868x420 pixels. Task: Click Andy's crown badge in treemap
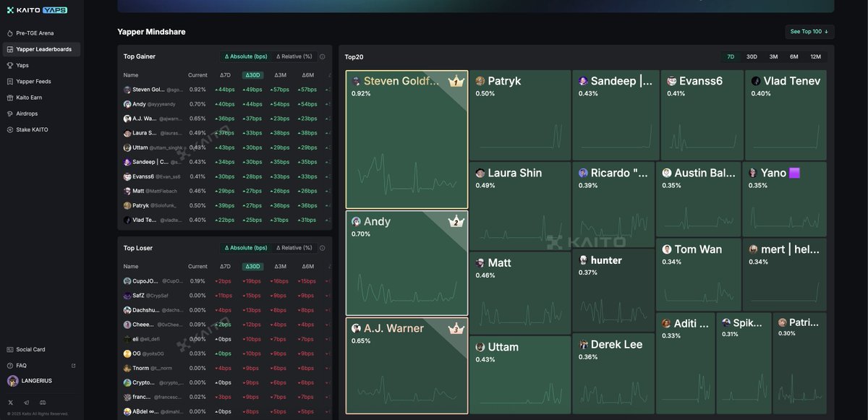tap(456, 222)
